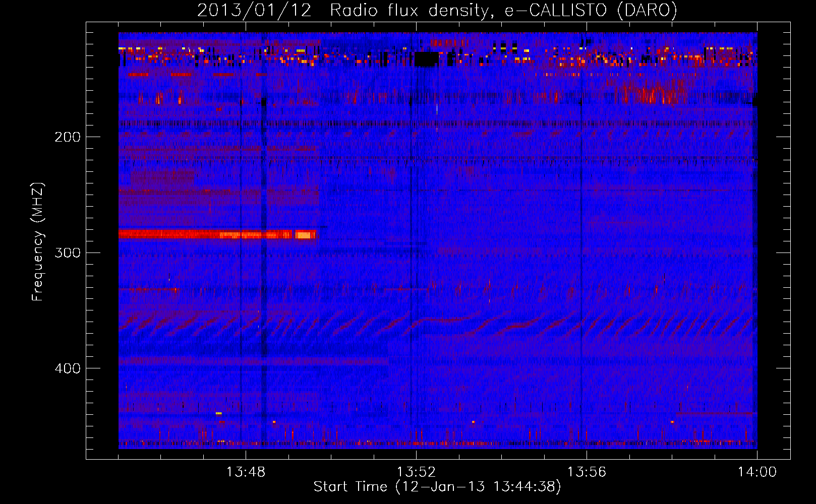The image size is (816, 504).
Task: Click the 400 frequency tick label
Action: click(x=68, y=368)
